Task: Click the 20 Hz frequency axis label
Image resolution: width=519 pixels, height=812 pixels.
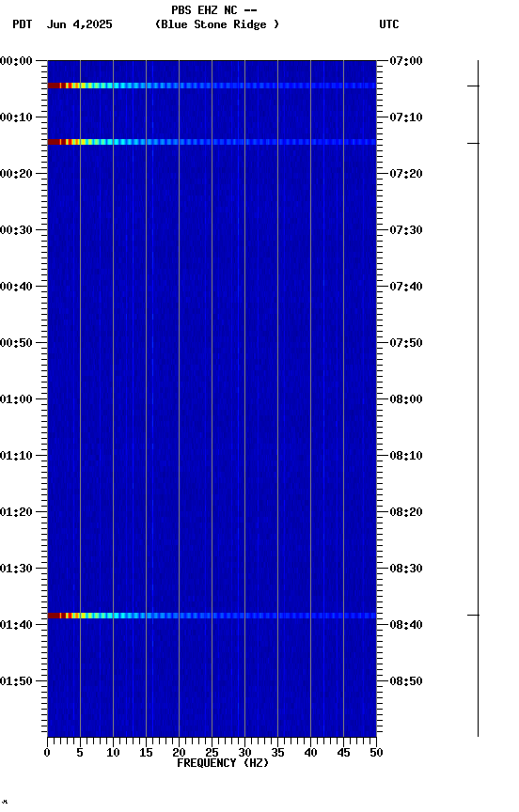Action: pyautogui.click(x=179, y=753)
